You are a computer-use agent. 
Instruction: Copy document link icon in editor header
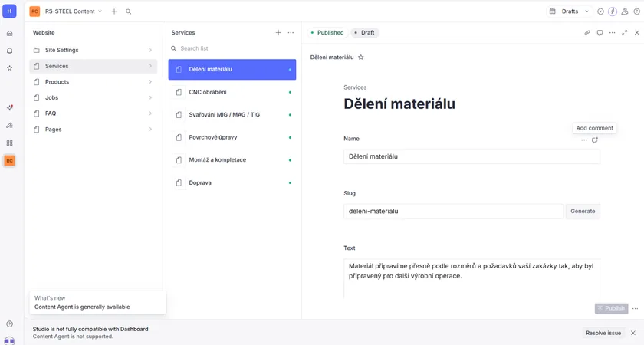pyautogui.click(x=587, y=32)
